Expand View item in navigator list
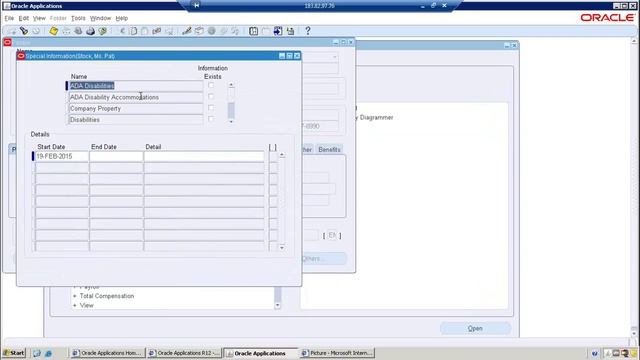Image resolution: width=640 pixels, height=360 pixels. point(75,305)
